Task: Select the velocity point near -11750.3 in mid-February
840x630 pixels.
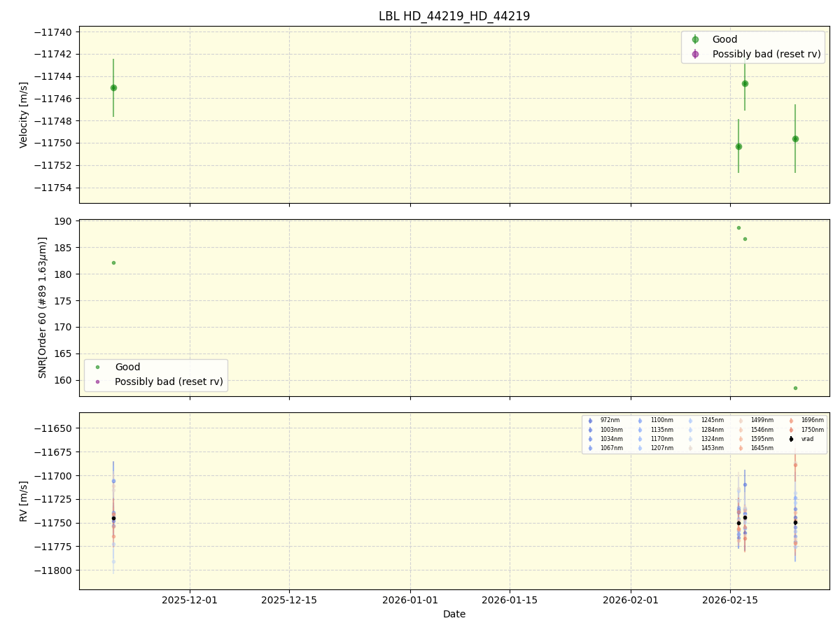Action: [738, 146]
